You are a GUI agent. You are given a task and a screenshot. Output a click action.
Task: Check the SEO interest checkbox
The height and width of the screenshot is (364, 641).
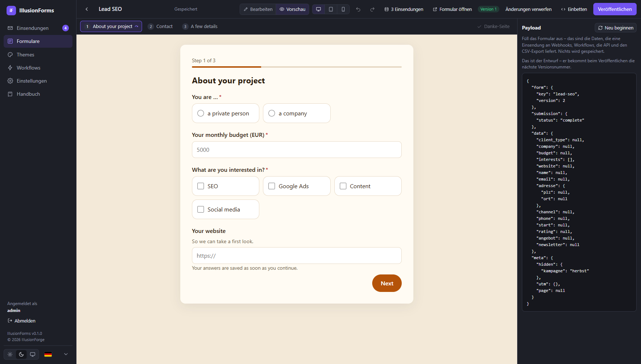tap(225, 186)
